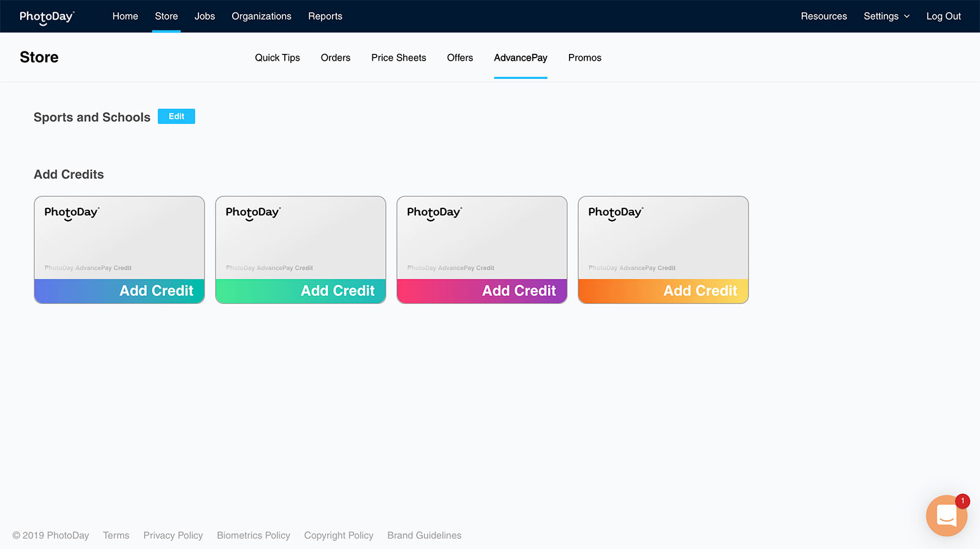Click the Sports and Schools heading
The width and height of the screenshot is (980, 549).
click(92, 117)
